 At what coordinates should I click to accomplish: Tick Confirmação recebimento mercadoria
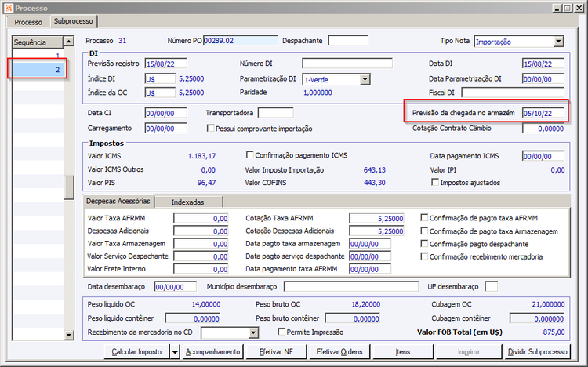(x=426, y=256)
